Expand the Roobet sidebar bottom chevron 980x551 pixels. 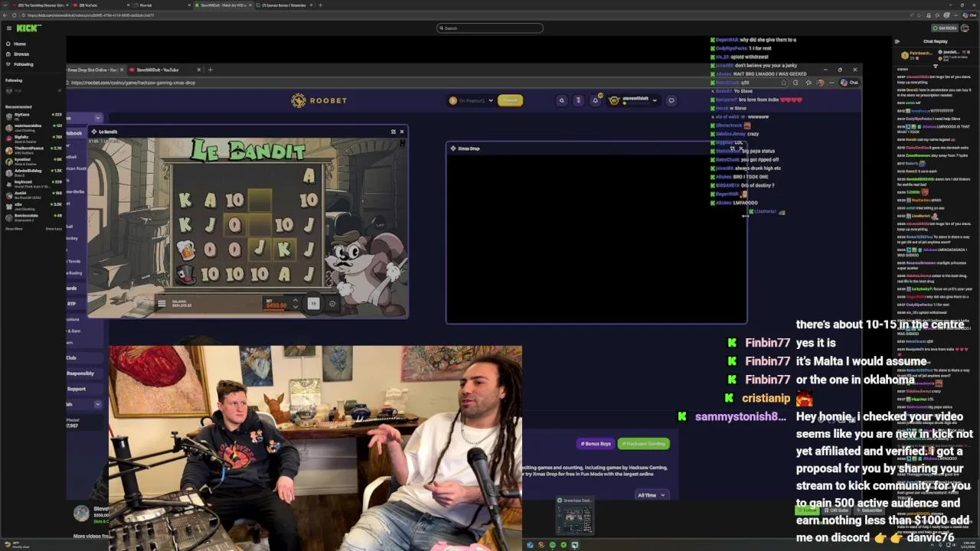(x=97, y=404)
